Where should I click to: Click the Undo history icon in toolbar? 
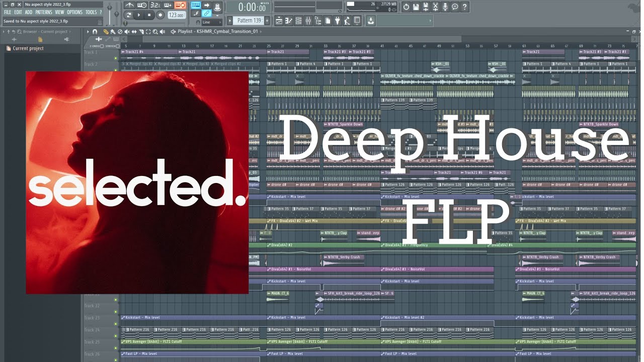click(406, 7)
